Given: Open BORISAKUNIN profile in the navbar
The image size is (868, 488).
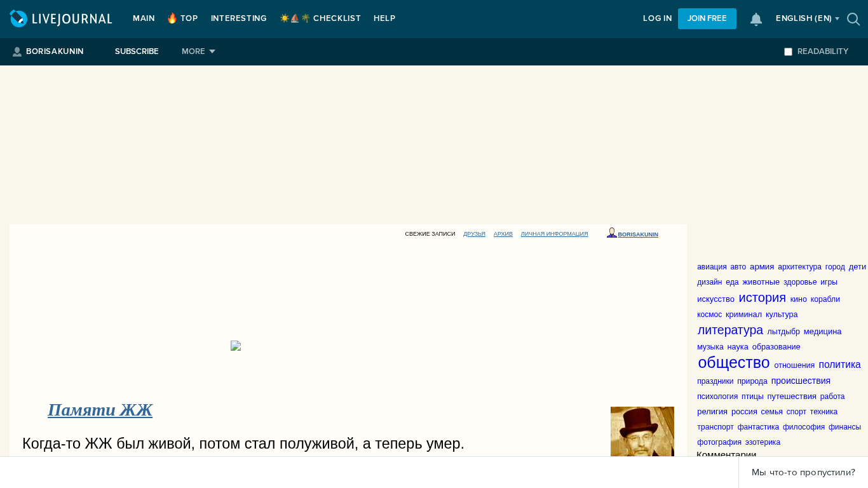Looking at the screenshot, I should point(55,51).
